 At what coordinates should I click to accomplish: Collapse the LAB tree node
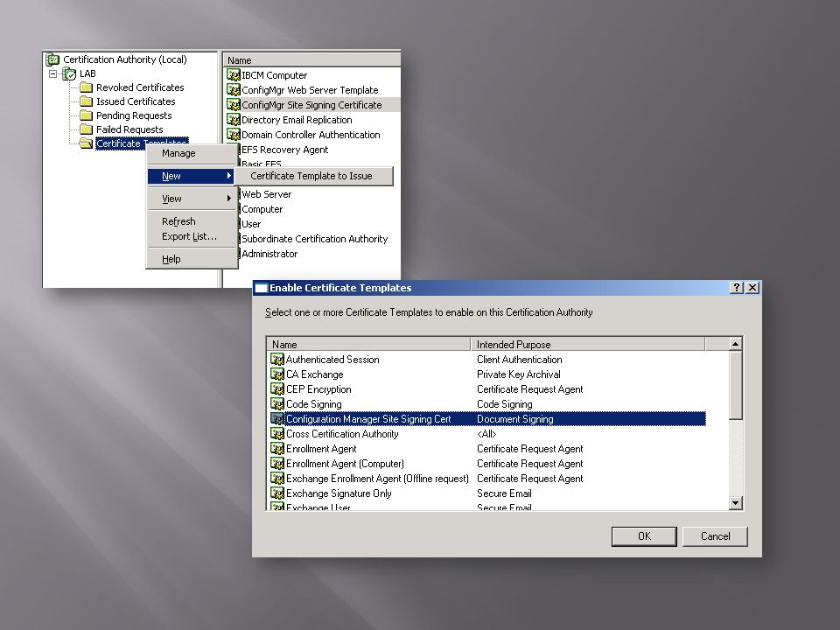click(53, 73)
